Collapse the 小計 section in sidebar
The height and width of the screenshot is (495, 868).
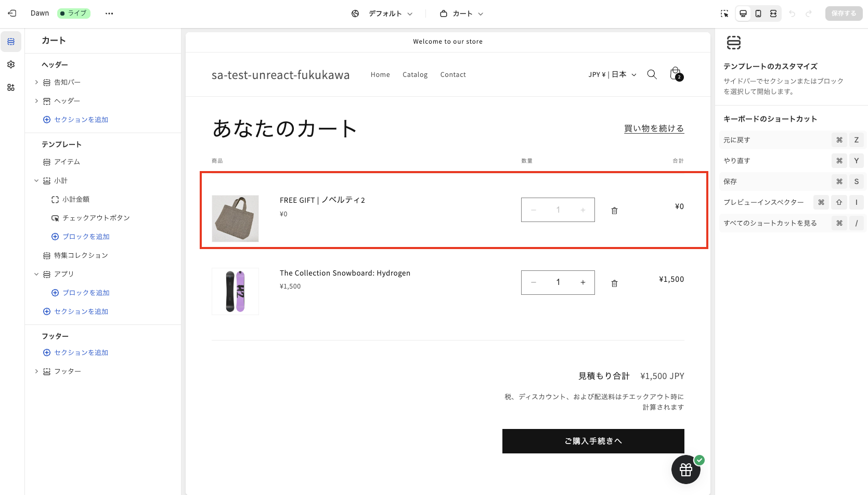pyautogui.click(x=36, y=180)
